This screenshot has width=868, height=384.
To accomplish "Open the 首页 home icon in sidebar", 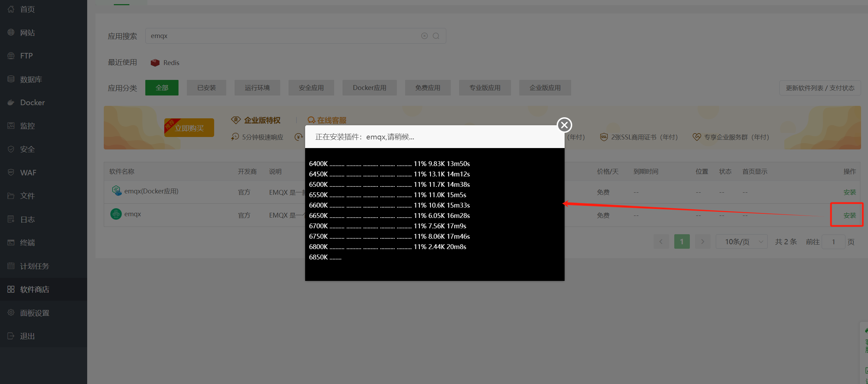I will pos(11,9).
